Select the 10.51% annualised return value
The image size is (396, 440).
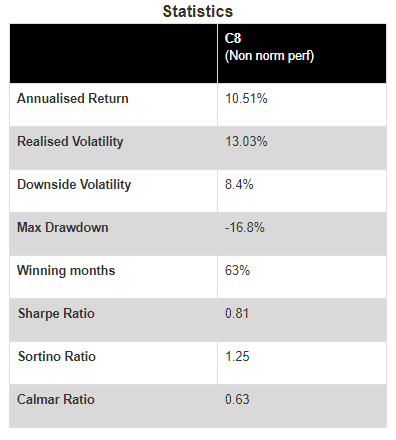coord(246,99)
